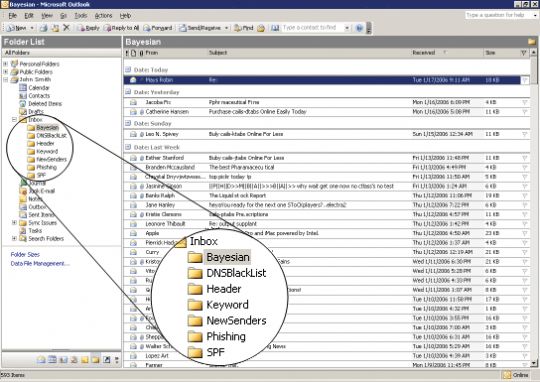
Task: Open the Go menu
Action: coord(63,16)
